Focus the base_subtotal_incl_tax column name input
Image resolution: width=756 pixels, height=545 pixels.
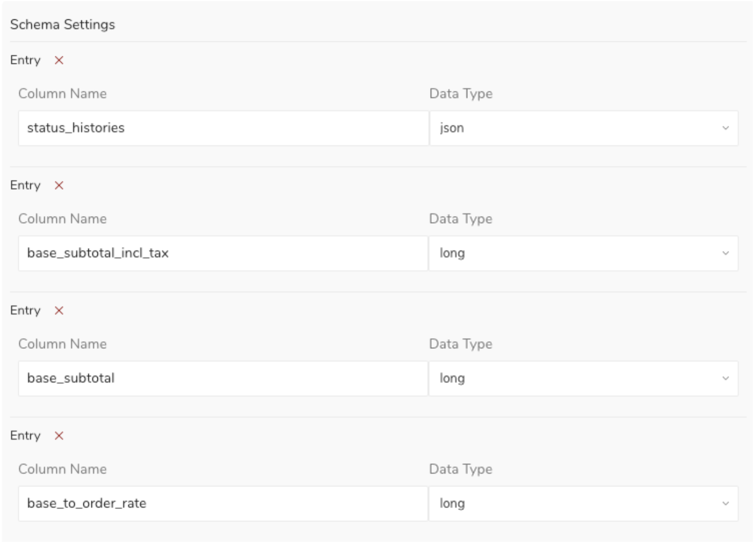click(223, 253)
